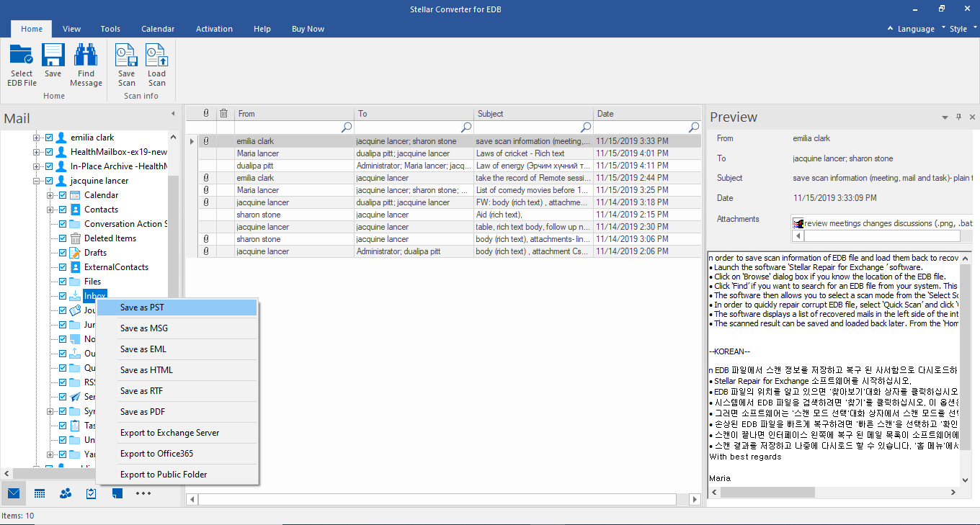980x525 pixels.
Task: Switch to Tasks view bottom icon
Action: click(92, 493)
